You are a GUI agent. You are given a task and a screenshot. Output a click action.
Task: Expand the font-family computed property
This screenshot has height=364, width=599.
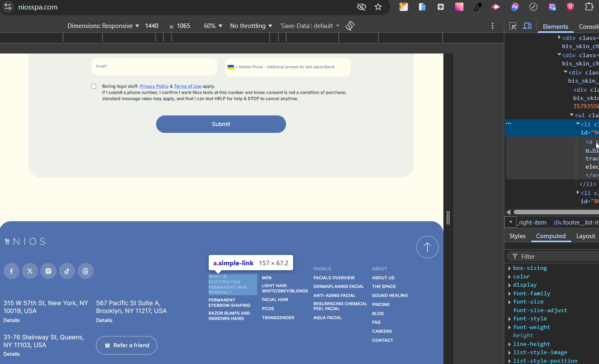pos(510,294)
